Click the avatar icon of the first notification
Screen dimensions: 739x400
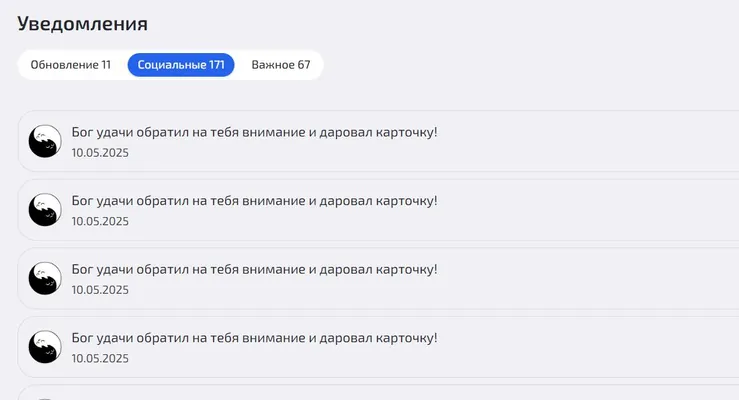[45, 141]
